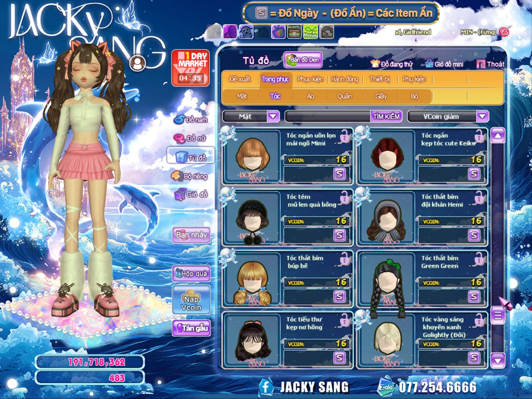Viewport: 532px width, 399px height.
Task: Click scroll up arrow of item list
Action: coord(498,135)
